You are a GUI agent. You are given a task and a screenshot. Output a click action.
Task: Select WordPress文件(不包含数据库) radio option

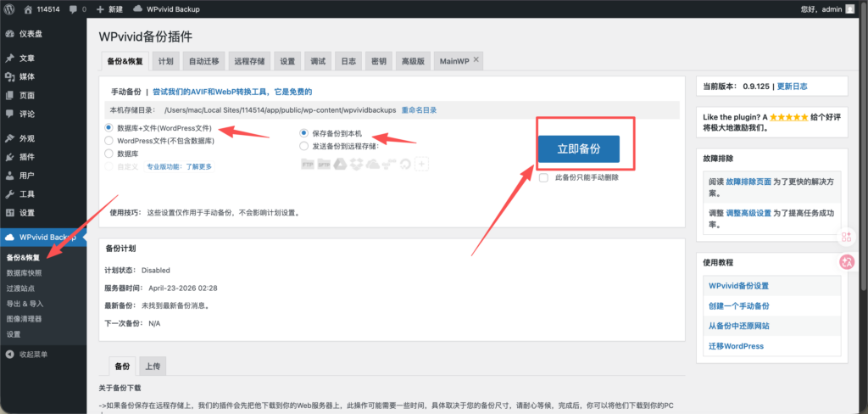coord(109,141)
